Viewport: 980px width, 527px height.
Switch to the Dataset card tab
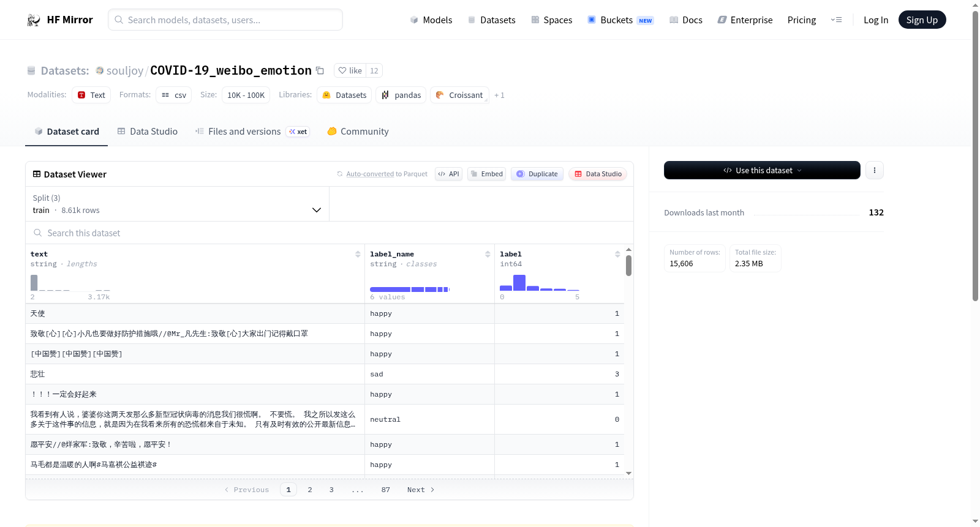coord(66,132)
